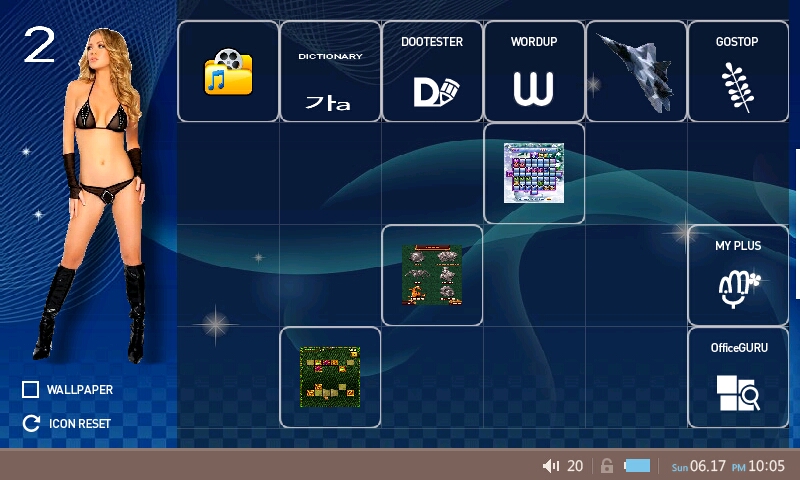Image resolution: width=800 pixels, height=480 pixels.
Task: Open the grey monsters game tile
Action: coord(432,275)
